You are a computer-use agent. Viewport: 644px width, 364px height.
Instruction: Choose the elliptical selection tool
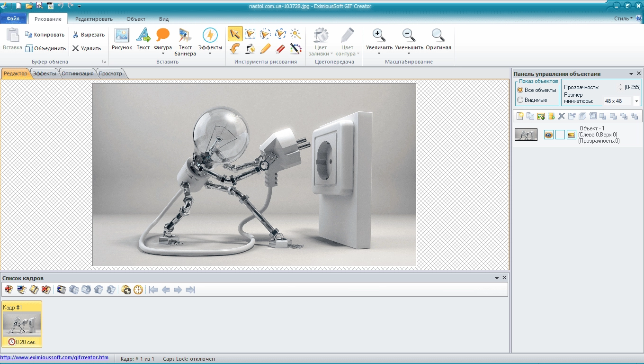(265, 34)
